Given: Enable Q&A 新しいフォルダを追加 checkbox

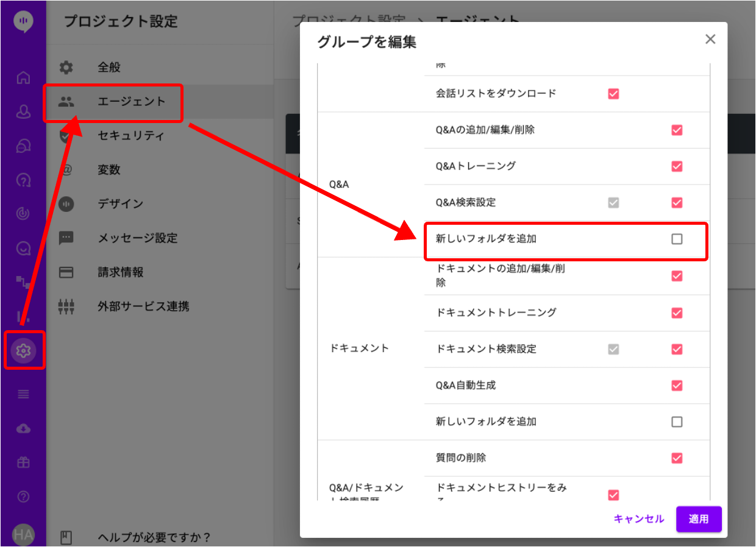Looking at the screenshot, I should (677, 239).
